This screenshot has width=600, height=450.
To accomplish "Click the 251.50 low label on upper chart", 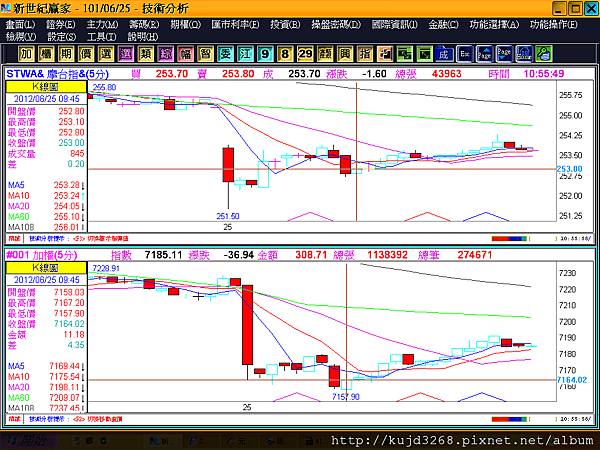I will pos(228,216).
